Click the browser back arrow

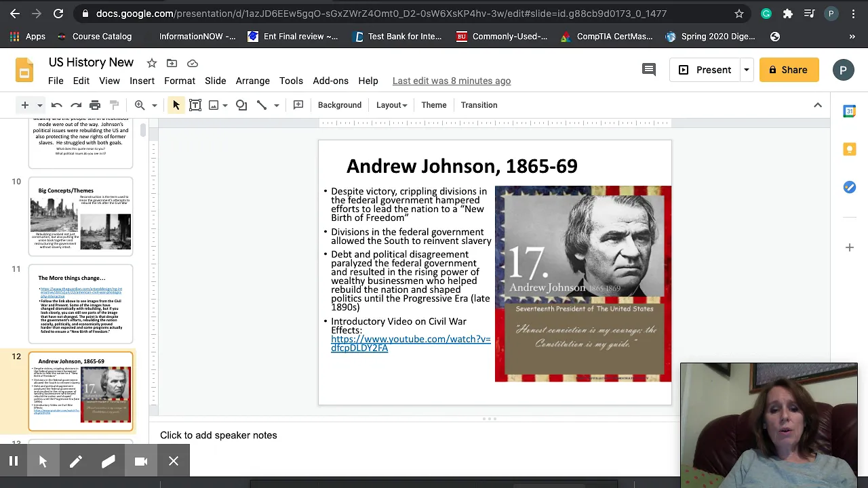click(15, 14)
